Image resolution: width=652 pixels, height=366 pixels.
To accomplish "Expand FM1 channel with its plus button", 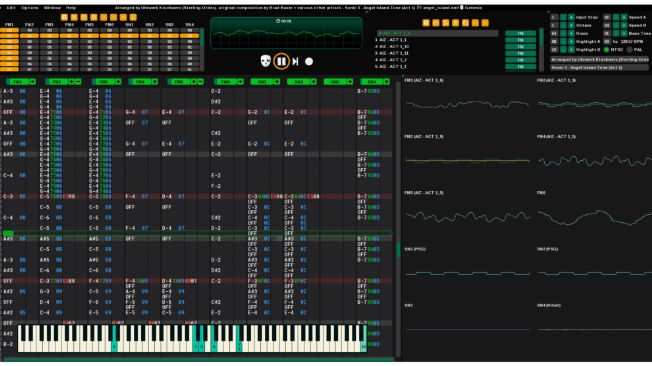I will click(32, 82).
